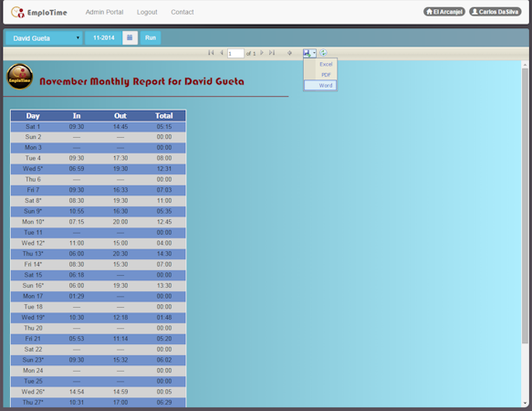The width and height of the screenshot is (532, 411).
Task: Click the Logout link
Action: (147, 12)
